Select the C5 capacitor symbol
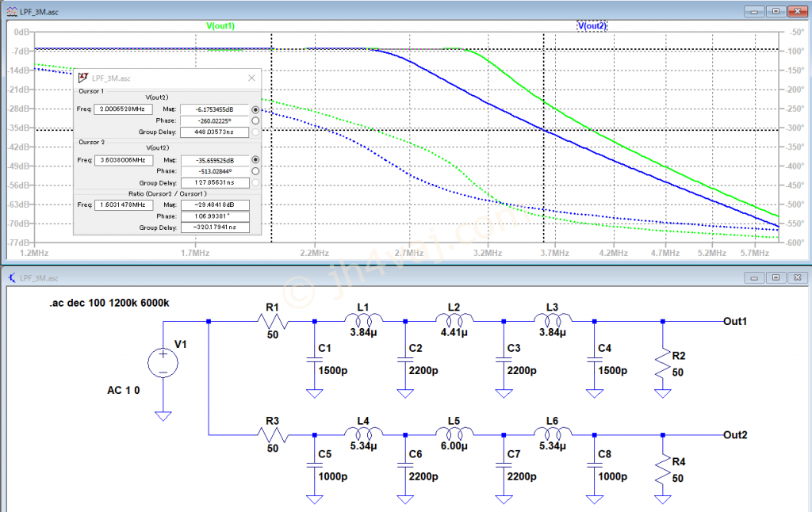 (314, 465)
